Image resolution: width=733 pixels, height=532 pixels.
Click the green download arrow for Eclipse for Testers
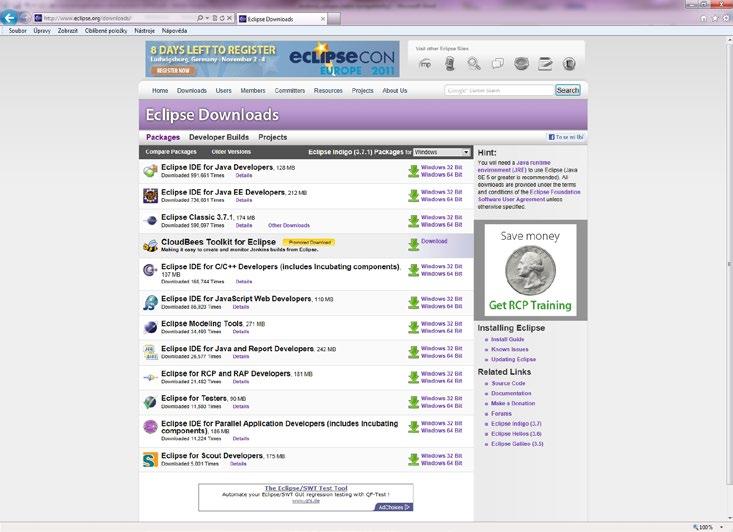(413, 403)
